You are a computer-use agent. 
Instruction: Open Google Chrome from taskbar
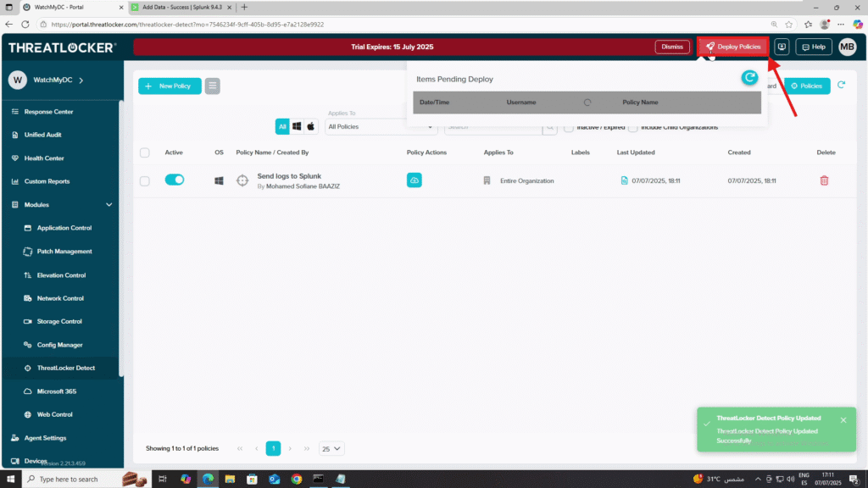click(297, 480)
